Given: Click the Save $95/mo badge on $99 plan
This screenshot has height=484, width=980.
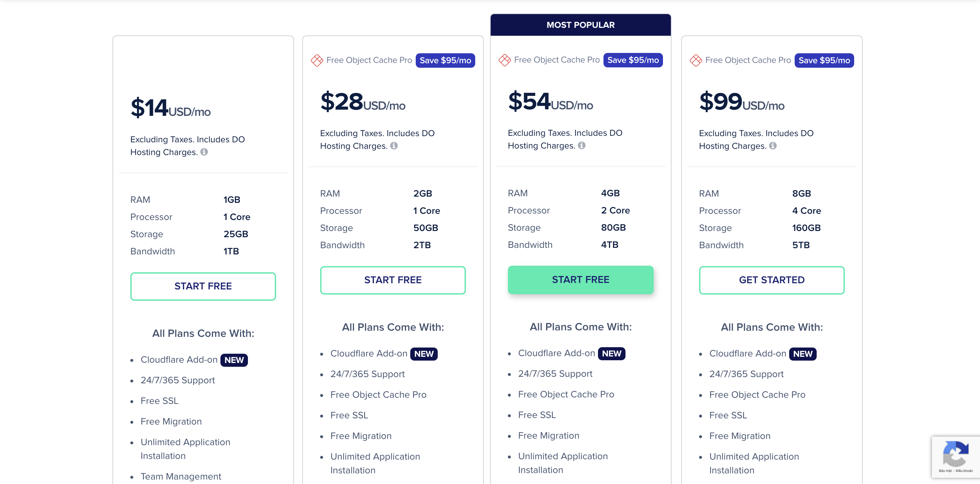Looking at the screenshot, I should pos(824,60).
